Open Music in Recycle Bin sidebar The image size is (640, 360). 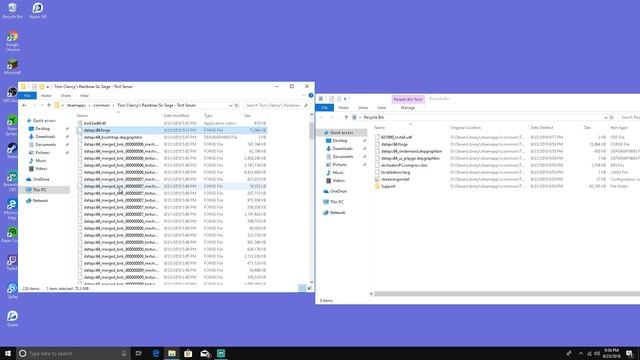pos(335,172)
